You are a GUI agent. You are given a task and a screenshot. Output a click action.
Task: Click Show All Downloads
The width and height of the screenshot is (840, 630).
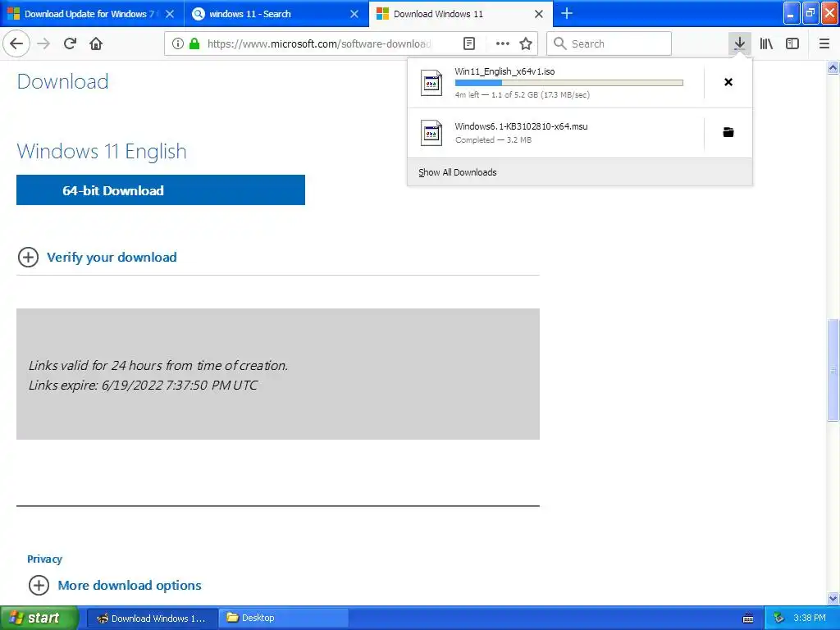tap(458, 172)
